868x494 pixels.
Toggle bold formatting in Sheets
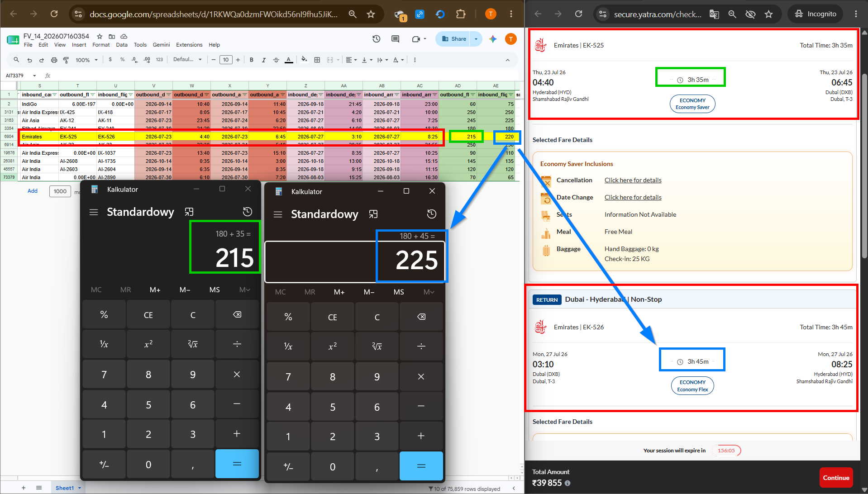[x=252, y=60]
